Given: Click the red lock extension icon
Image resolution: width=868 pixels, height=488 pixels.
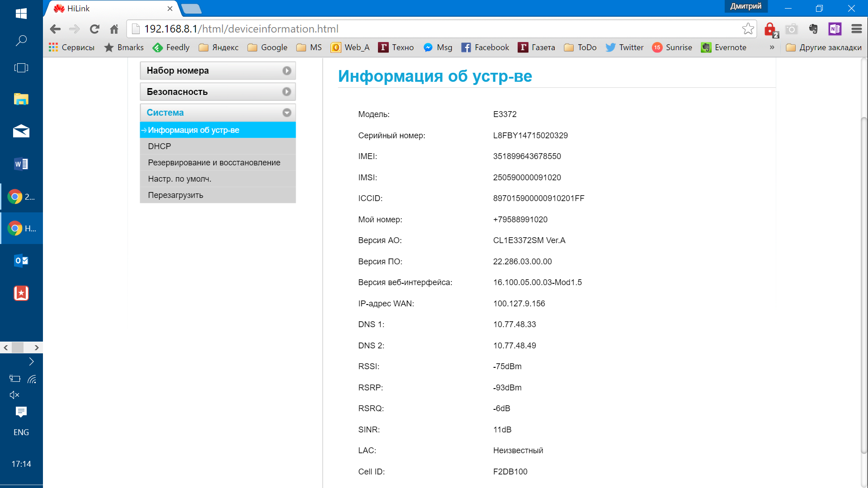Looking at the screenshot, I should coord(770,30).
